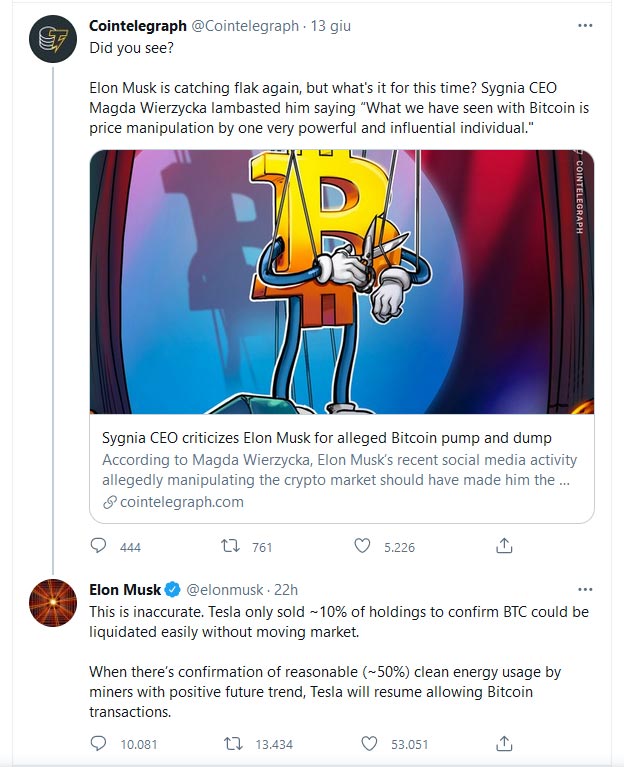Click the Cointelegraph display name
This screenshot has height=767, width=624.
(x=137, y=25)
